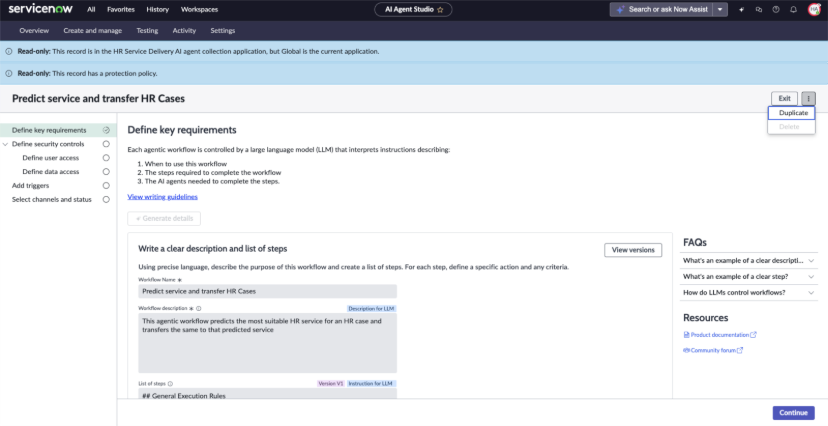Click the Workflow Name input field
Screen dimensions: 828x426
(268, 291)
